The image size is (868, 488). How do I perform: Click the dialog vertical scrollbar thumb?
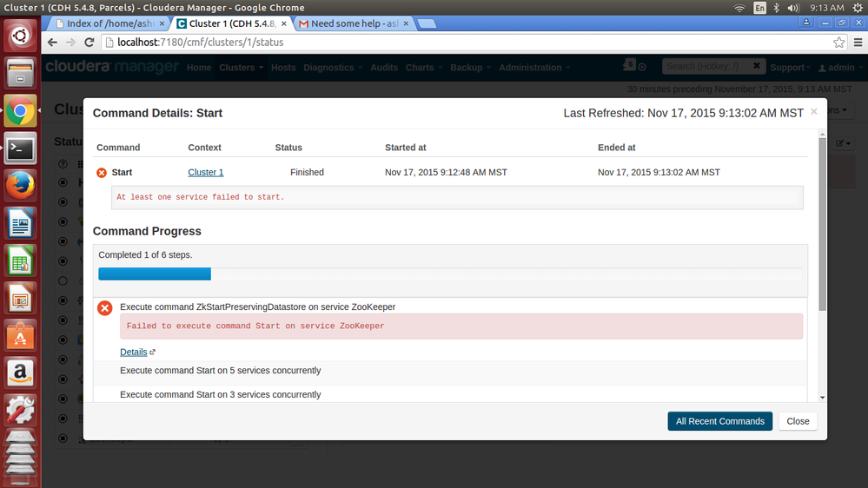(822, 224)
